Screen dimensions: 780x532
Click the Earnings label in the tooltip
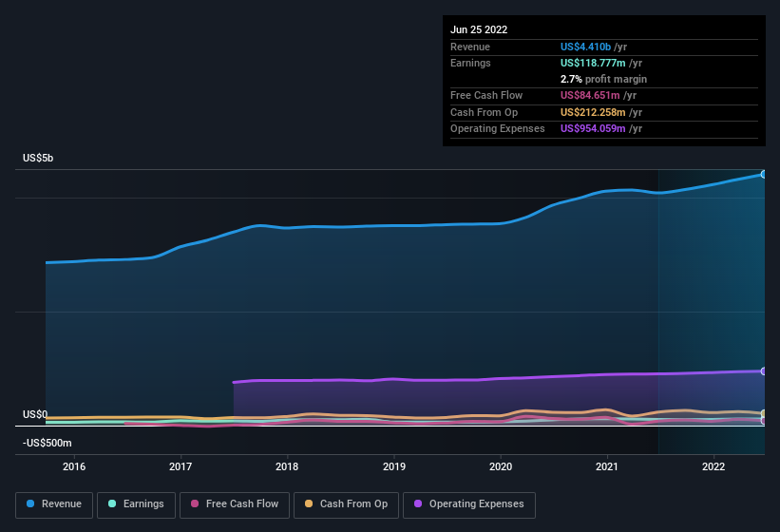pyautogui.click(x=470, y=63)
